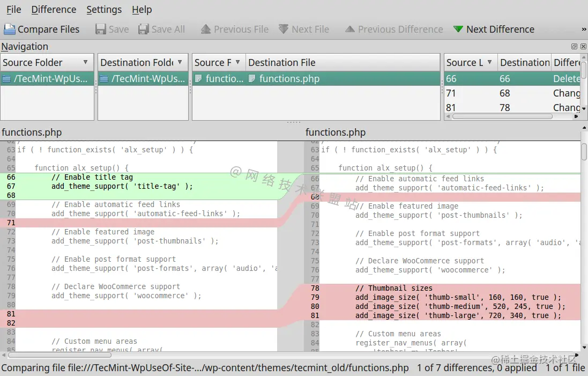Image resolution: width=588 pixels, height=376 pixels.
Task: Open the Difference menu
Action: click(x=54, y=9)
